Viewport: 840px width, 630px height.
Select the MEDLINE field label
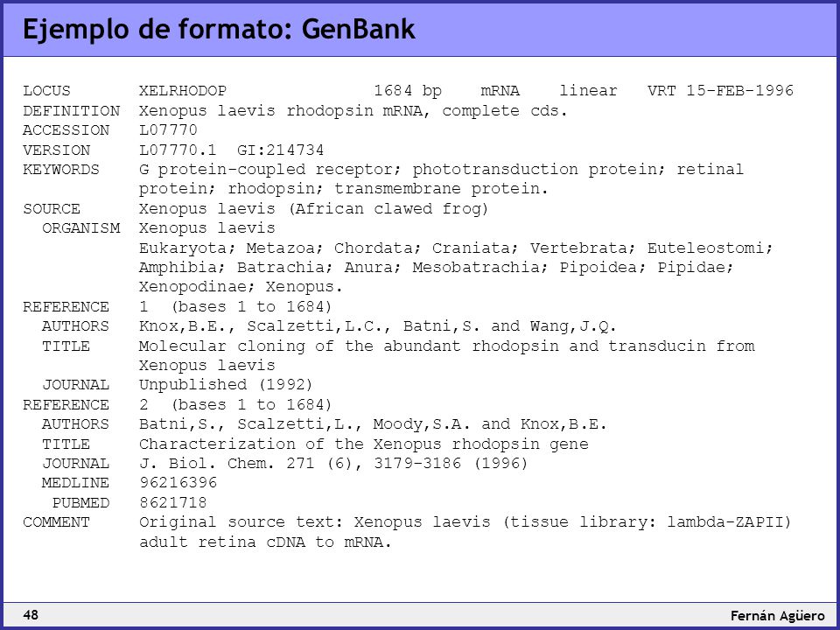coord(75,483)
